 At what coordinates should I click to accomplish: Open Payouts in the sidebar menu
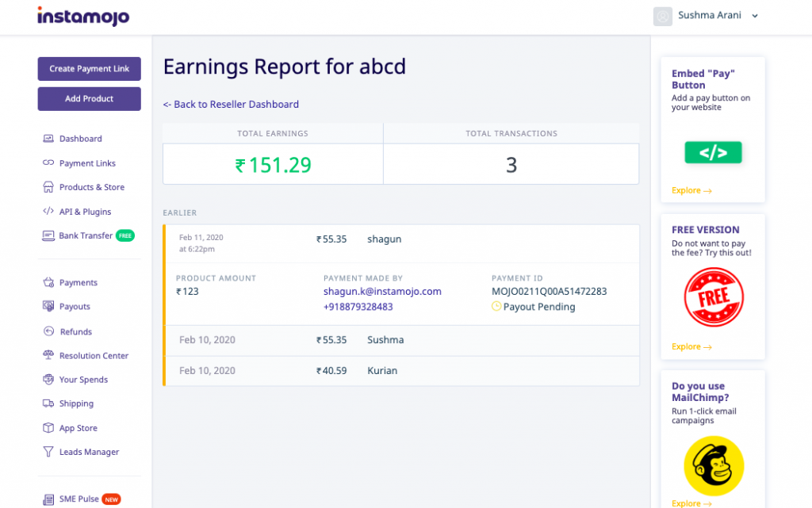(75, 307)
